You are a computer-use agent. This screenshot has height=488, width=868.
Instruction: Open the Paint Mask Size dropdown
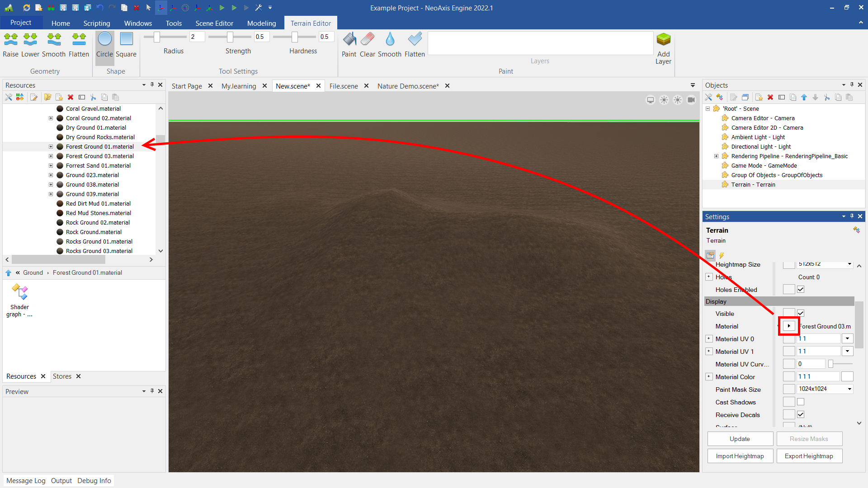[x=849, y=389]
